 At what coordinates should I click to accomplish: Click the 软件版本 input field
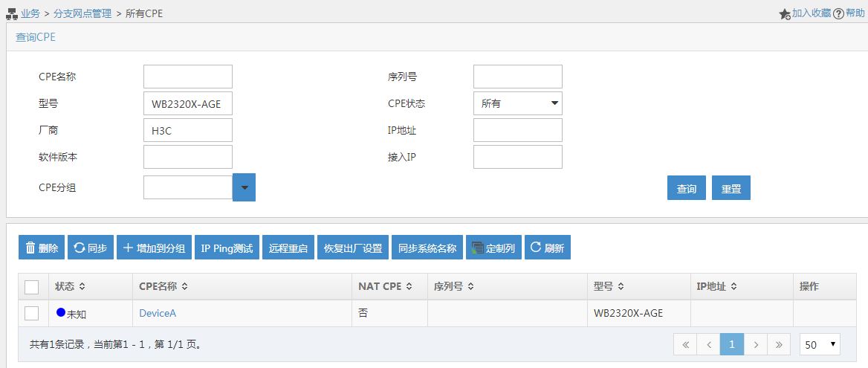tap(188, 157)
